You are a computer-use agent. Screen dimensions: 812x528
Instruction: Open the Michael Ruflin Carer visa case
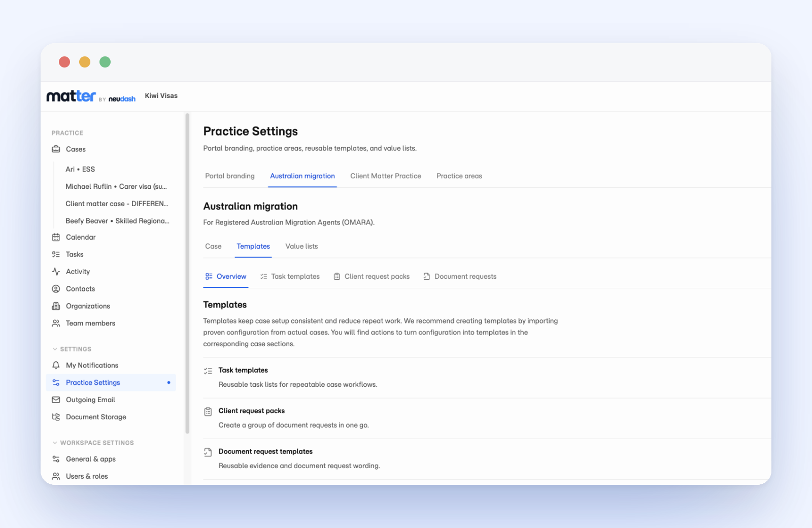[x=116, y=187]
